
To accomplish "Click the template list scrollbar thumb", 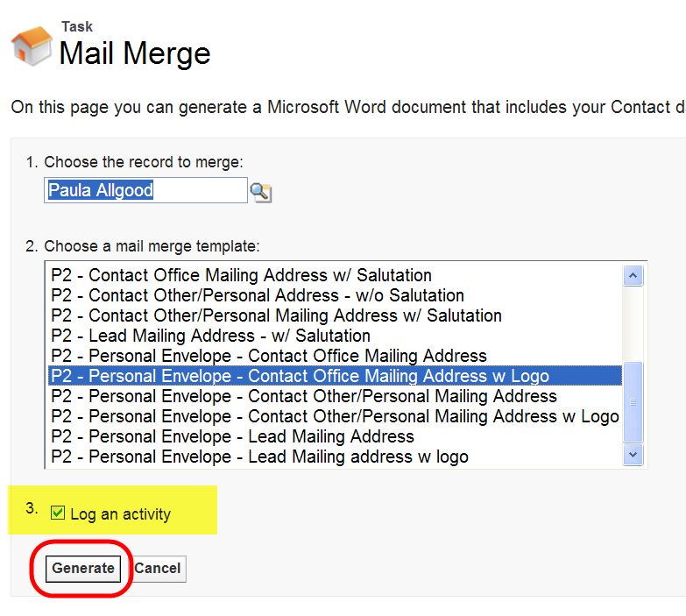I will 633,402.
